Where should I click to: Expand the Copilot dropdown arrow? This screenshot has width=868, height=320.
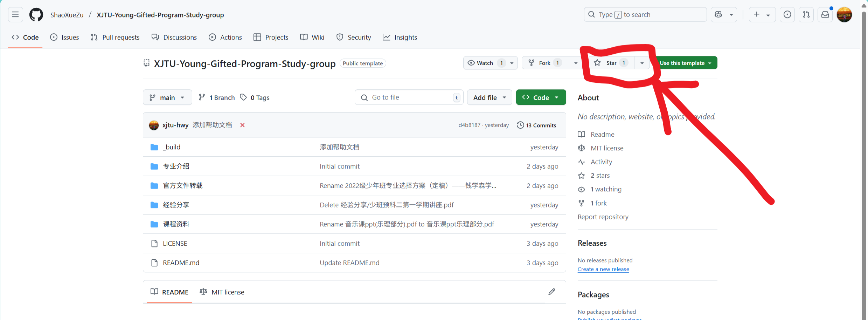[x=731, y=14]
